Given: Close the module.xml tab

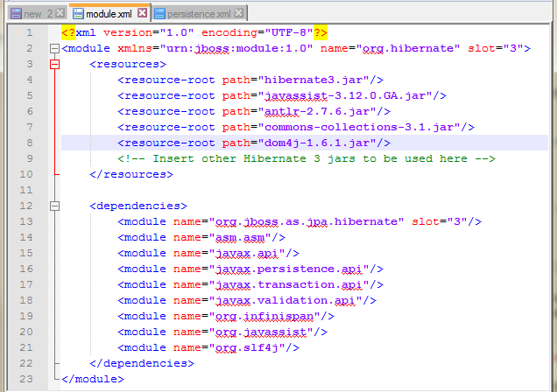Looking at the screenshot, I should tap(143, 13).
